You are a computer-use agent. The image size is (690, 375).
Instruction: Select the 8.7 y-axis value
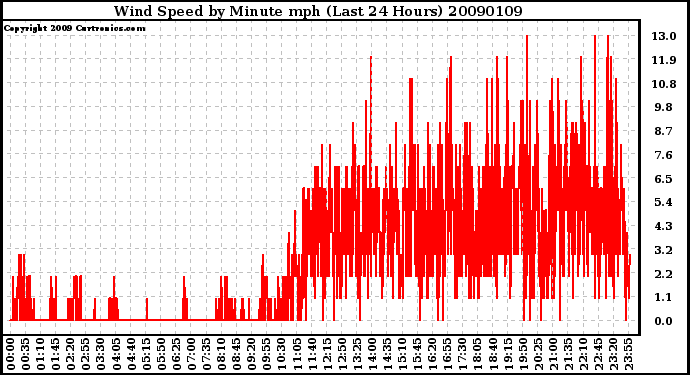(664, 131)
